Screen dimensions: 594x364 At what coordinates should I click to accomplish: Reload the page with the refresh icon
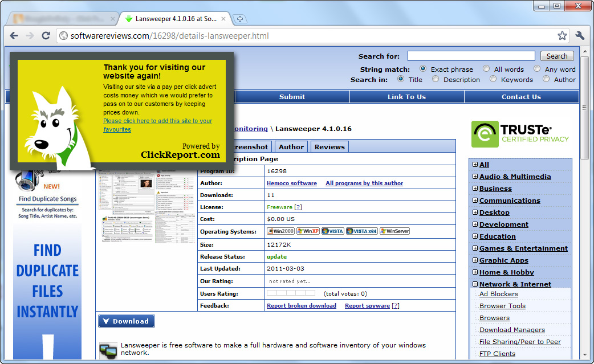point(46,35)
